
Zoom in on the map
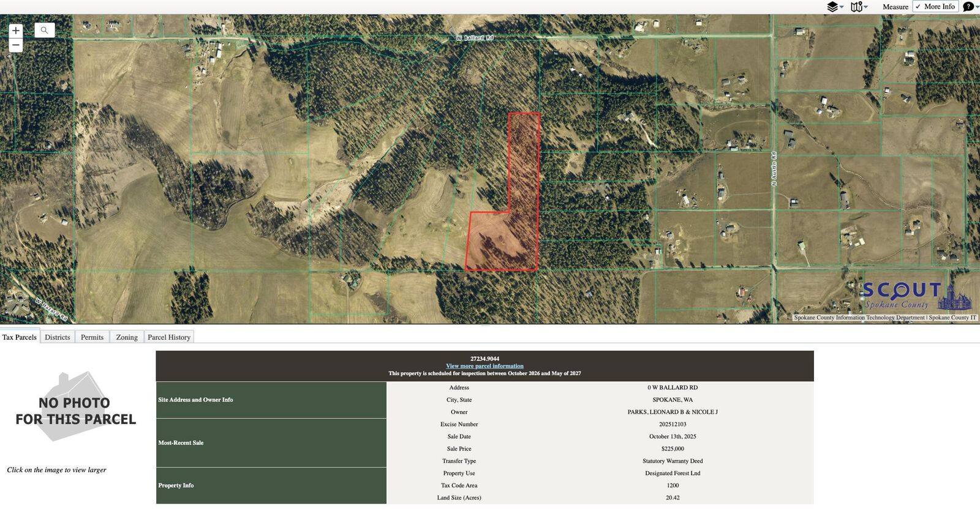coord(16,31)
